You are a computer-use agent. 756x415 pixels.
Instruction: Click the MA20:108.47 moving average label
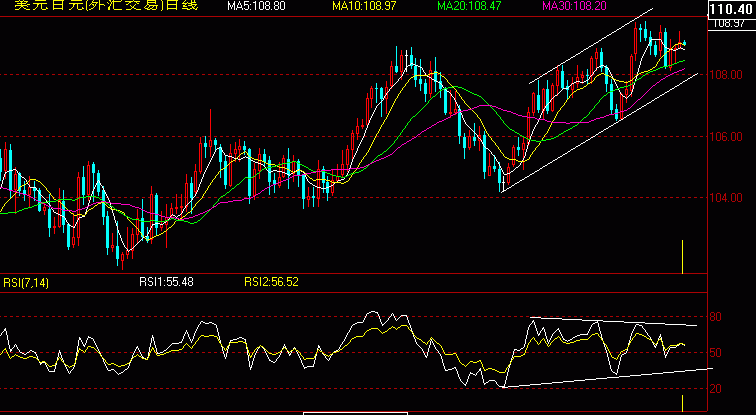(x=469, y=6)
